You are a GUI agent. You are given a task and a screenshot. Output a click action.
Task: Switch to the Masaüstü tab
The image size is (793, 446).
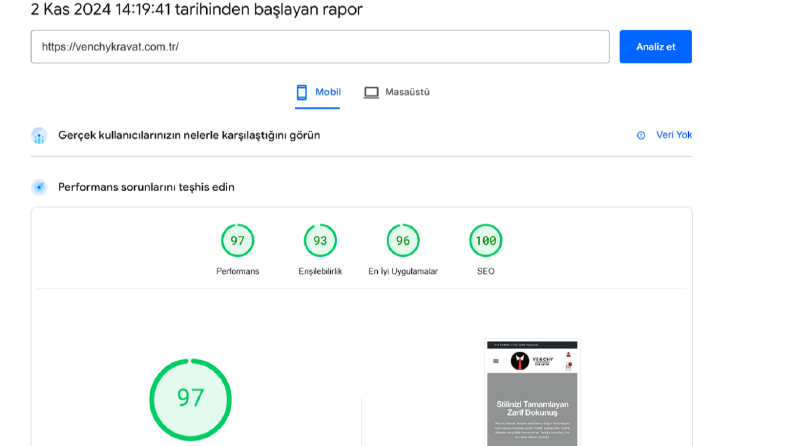click(396, 93)
